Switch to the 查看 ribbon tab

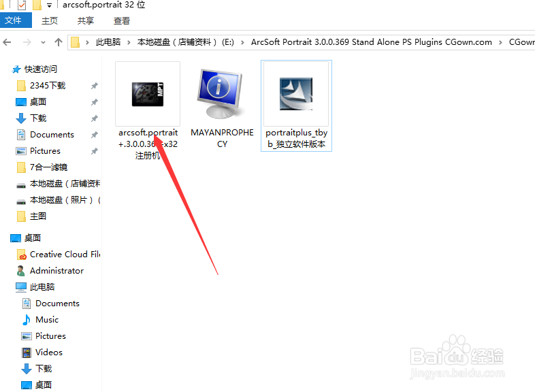(x=121, y=21)
